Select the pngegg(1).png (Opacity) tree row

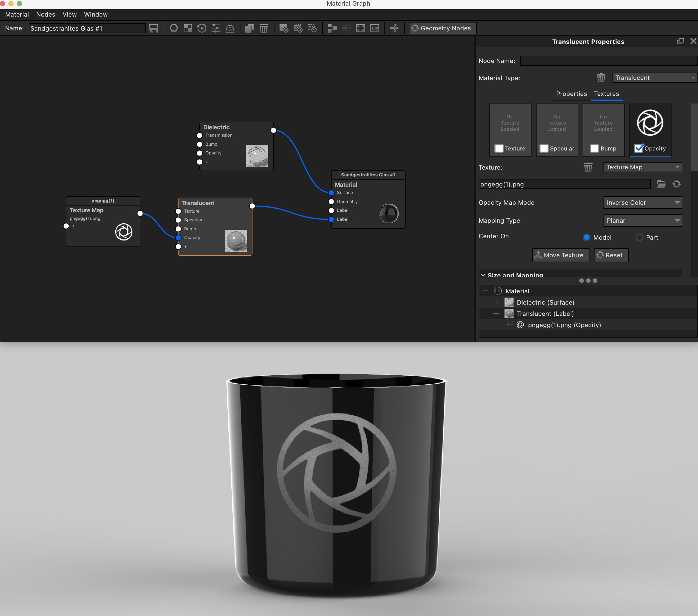point(588,325)
